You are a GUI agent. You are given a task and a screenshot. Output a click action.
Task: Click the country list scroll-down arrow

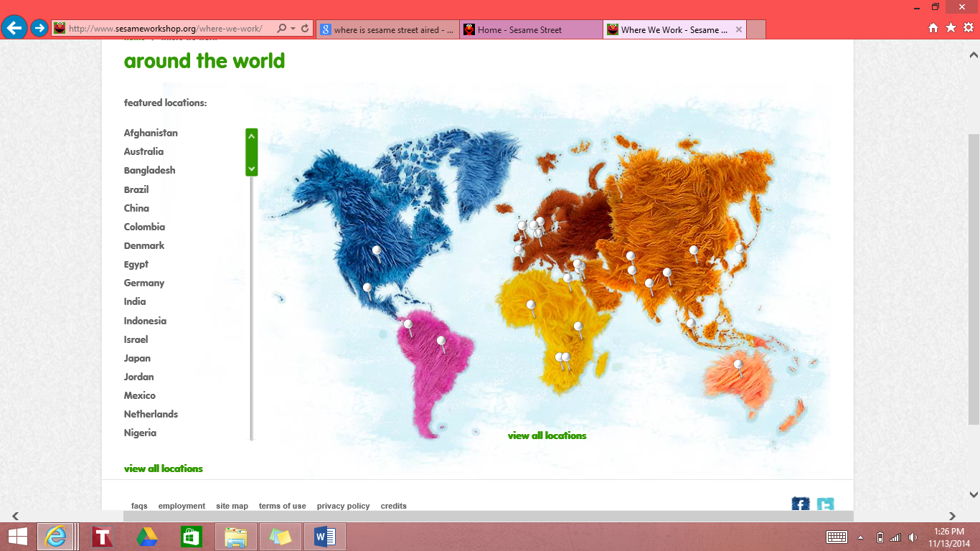(x=251, y=169)
